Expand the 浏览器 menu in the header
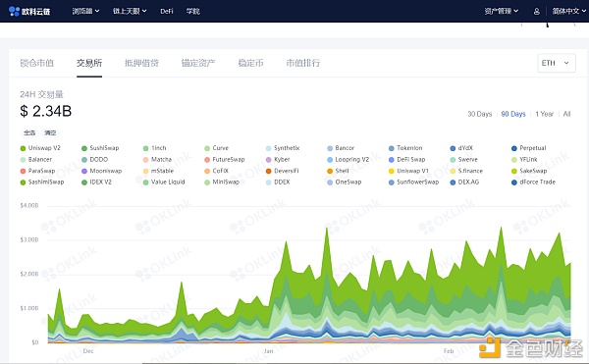The width and height of the screenshot is (589, 364). tap(85, 11)
